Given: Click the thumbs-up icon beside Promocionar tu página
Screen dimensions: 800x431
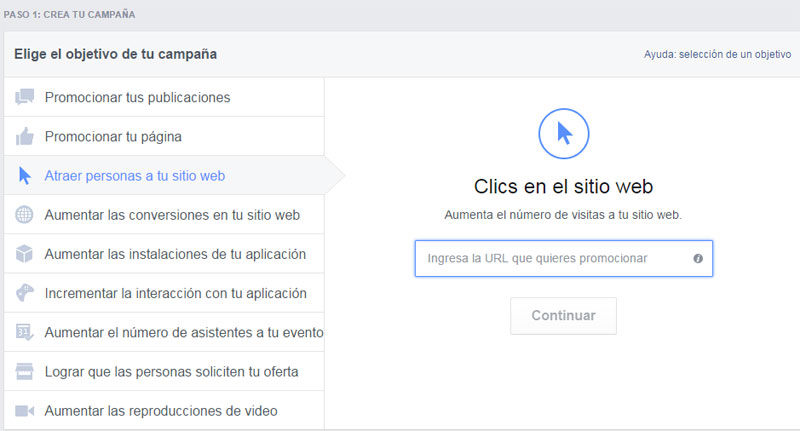Looking at the screenshot, I should click(x=24, y=136).
